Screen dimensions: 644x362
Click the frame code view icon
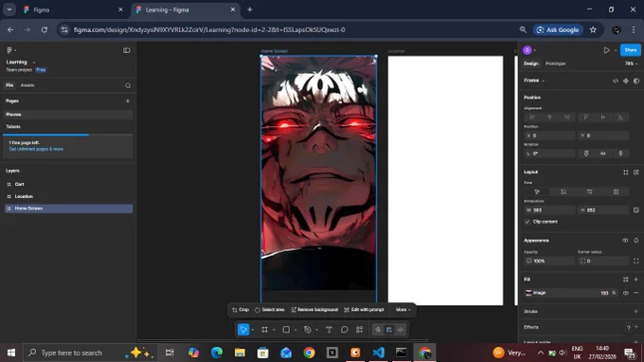click(615, 81)
